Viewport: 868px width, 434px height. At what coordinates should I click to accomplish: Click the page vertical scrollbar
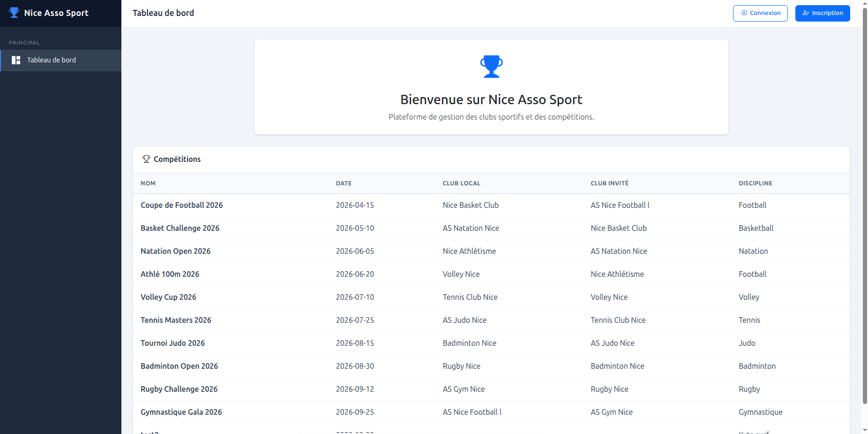[x=865, y=206]
